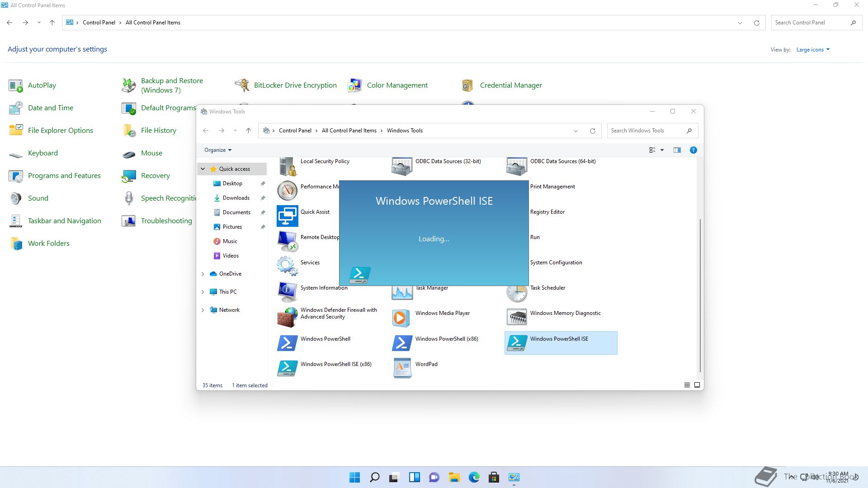
Task: Open Windows Media Player icon
Action: pyautogui.click(x=402, y=317)
